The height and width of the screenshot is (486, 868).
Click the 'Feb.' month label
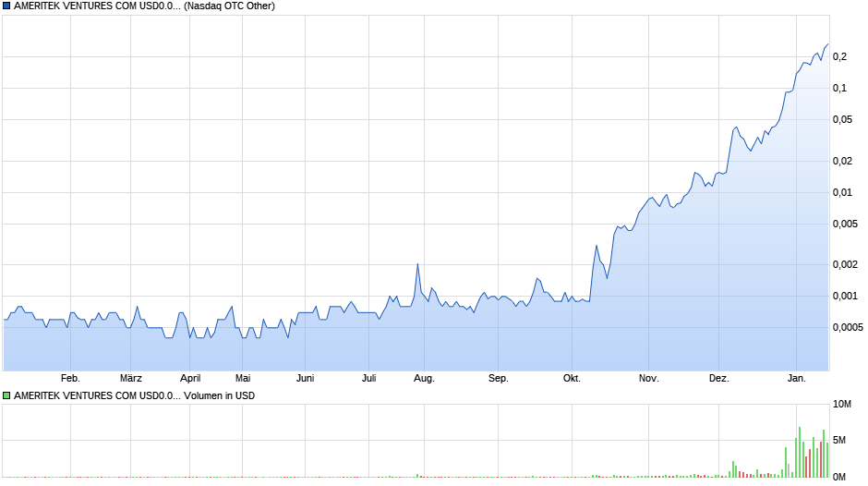[x=70, y=379]
